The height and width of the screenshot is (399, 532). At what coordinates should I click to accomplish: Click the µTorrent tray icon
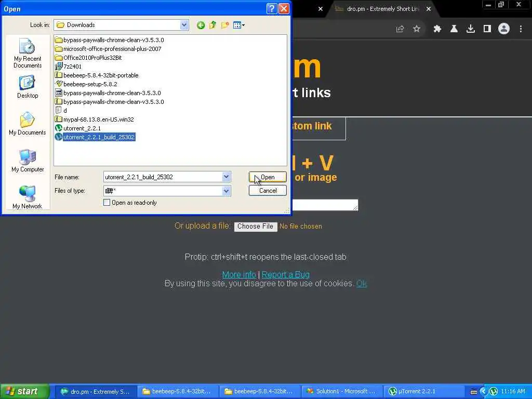coord(494,392)
